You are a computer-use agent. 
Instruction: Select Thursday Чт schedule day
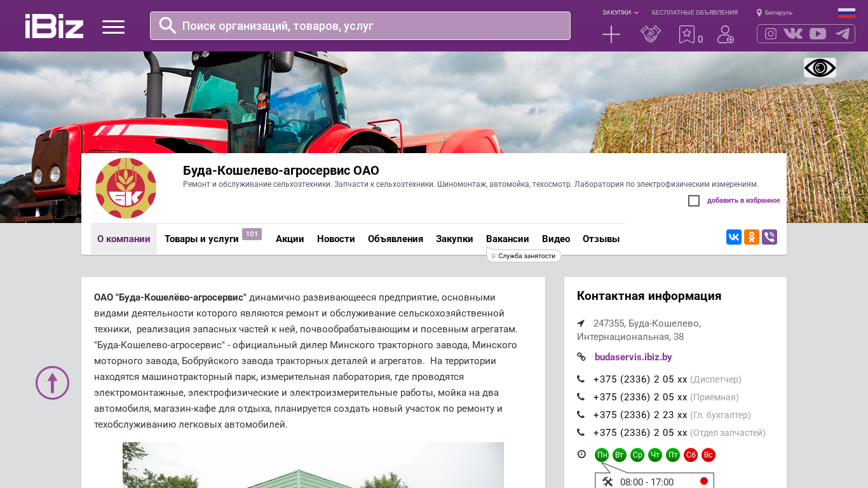coord(655,455)
